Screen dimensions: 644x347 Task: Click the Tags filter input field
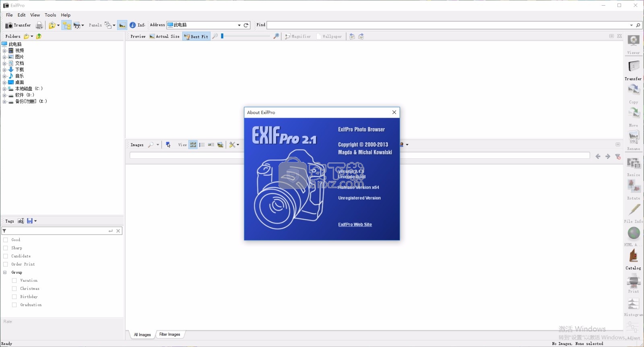pos(56,231)
